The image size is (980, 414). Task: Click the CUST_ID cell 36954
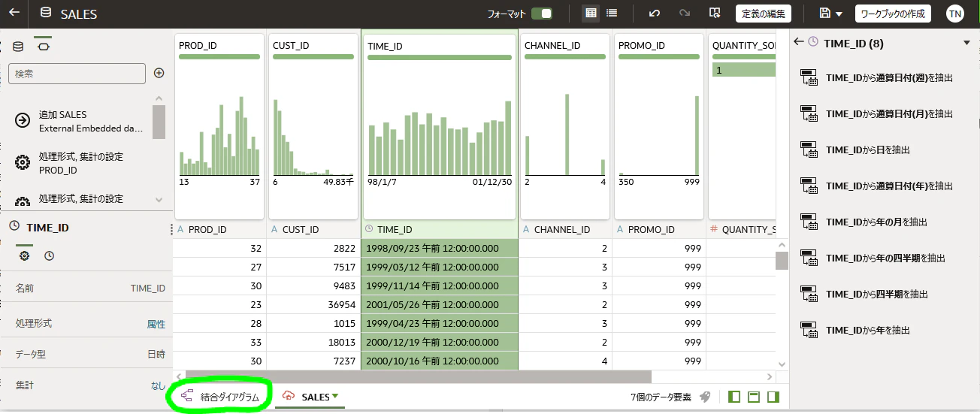coord(313,305)
